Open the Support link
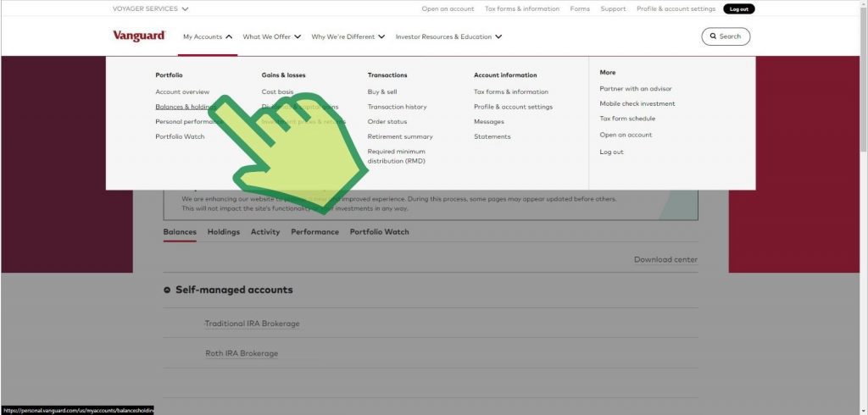868x415 pixels. 613,8
